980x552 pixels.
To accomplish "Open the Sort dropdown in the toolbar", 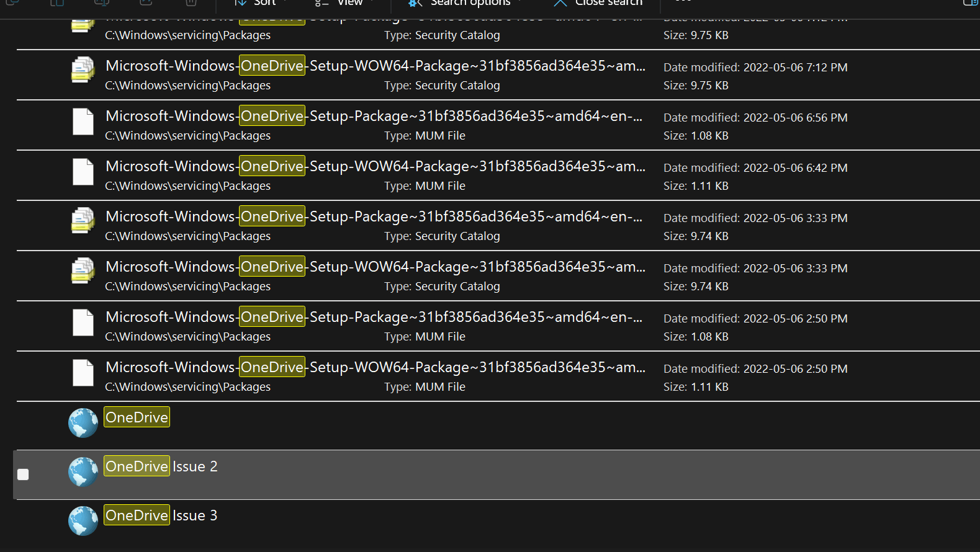I will coord(259,3).
